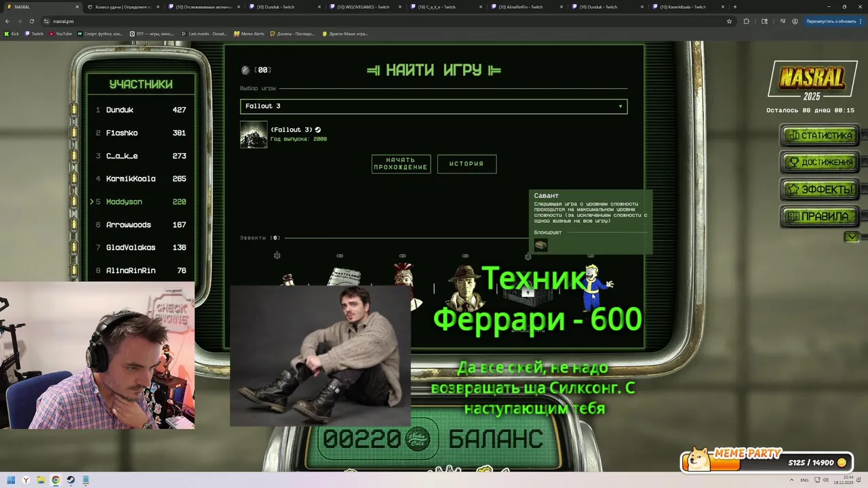Switch to the WELOVEGAMES Twitch tab
The width and height of the screenshot is (868, 488).
pos(365,7)
